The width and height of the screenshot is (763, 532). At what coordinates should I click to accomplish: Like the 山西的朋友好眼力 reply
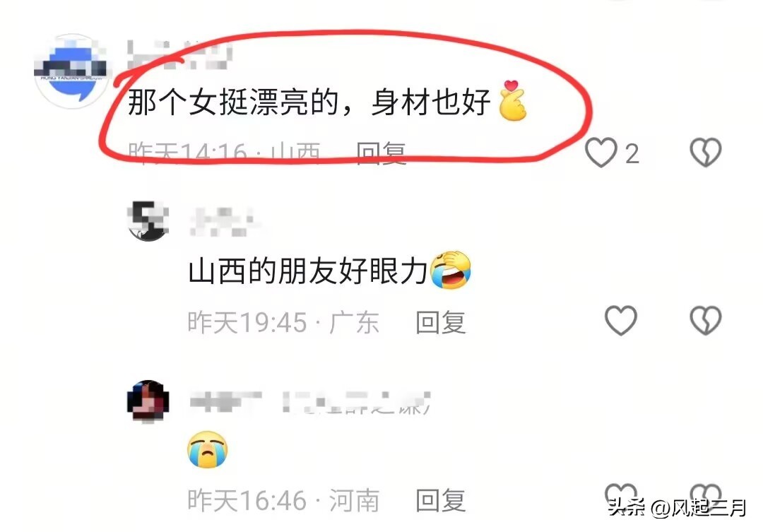[621, 320]
